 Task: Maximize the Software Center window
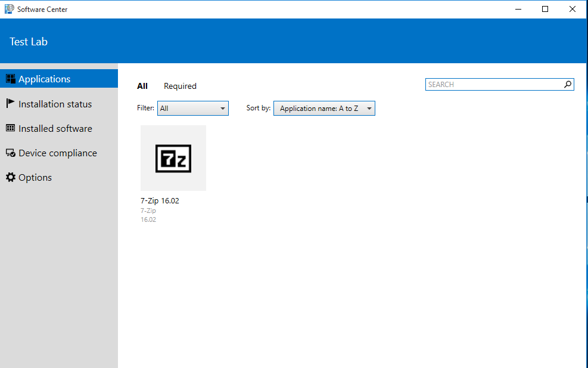click(545, 9)
